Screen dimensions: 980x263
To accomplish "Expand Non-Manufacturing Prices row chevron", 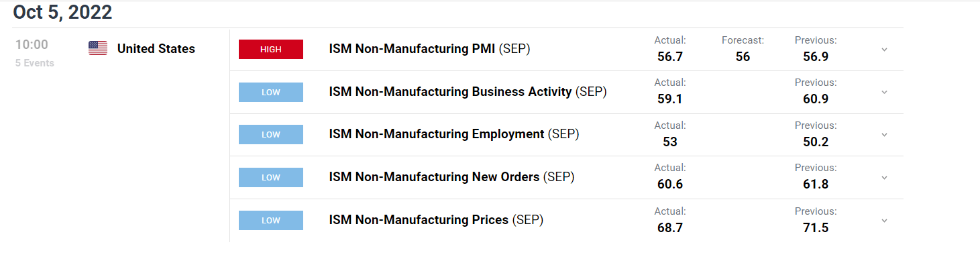I will [x=884, y=221].
